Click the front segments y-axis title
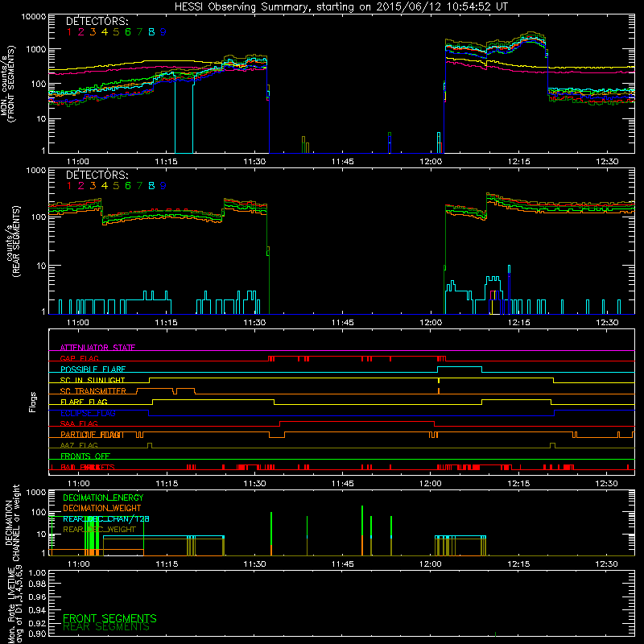 pos(8,84)
